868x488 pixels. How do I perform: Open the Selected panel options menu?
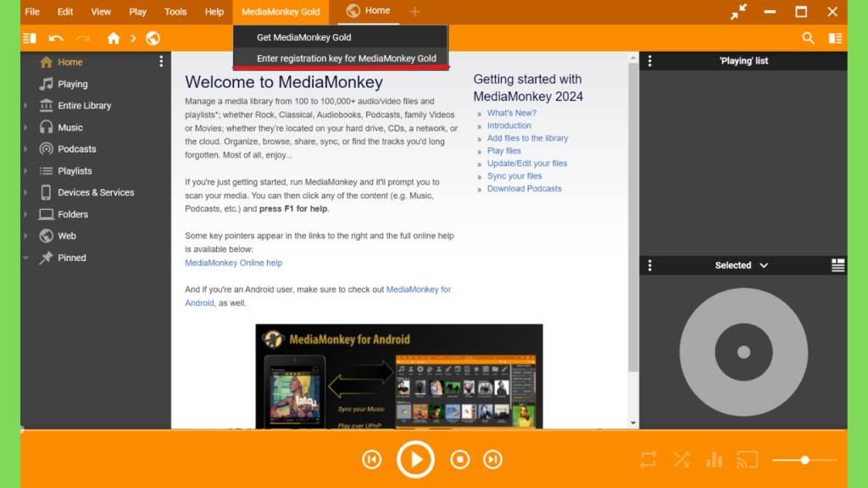coord(650,265)
